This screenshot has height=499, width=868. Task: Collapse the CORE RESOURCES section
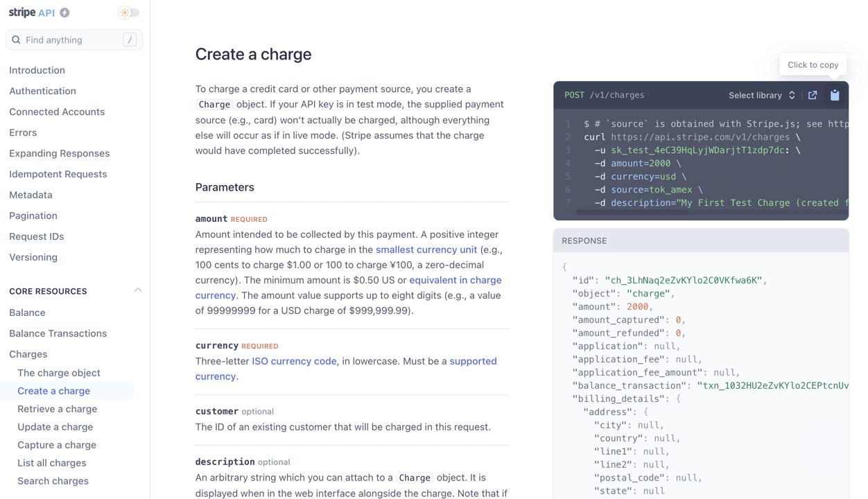pyautogui.click(x=138, y=290)
